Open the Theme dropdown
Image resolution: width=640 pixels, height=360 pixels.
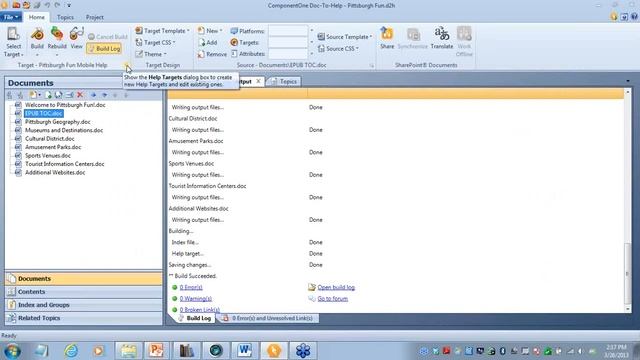point(151,54)
